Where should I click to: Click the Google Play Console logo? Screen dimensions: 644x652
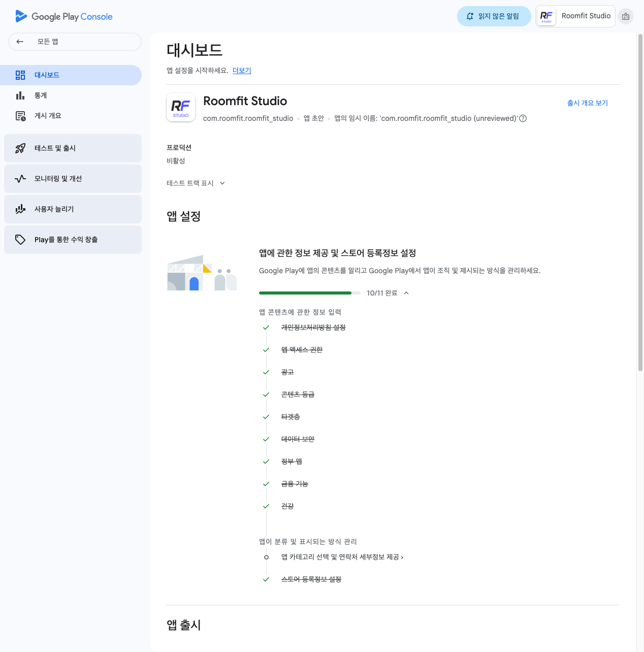[63, 16]
